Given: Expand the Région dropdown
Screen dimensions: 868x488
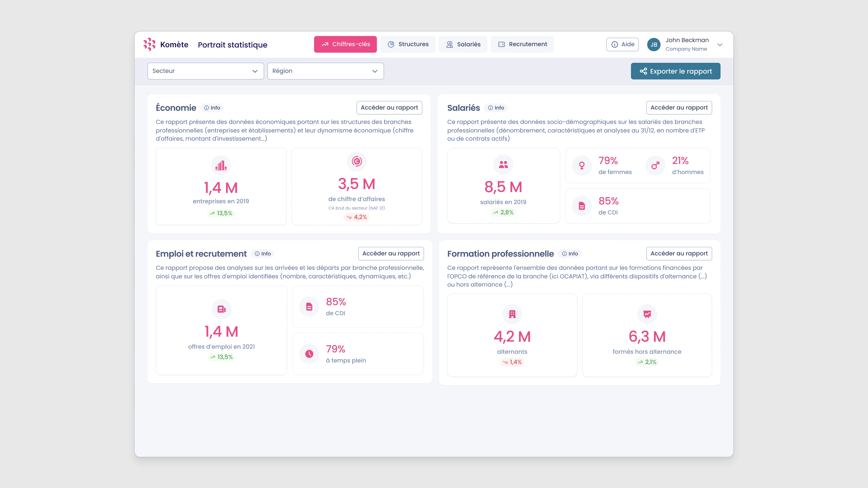Looking at the screenshot, I should coord(325,71).
